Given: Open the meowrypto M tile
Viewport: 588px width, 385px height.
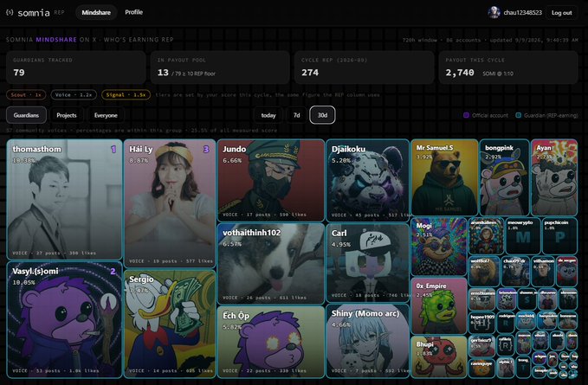Looking at the screenshot, I should click(523, 236).
